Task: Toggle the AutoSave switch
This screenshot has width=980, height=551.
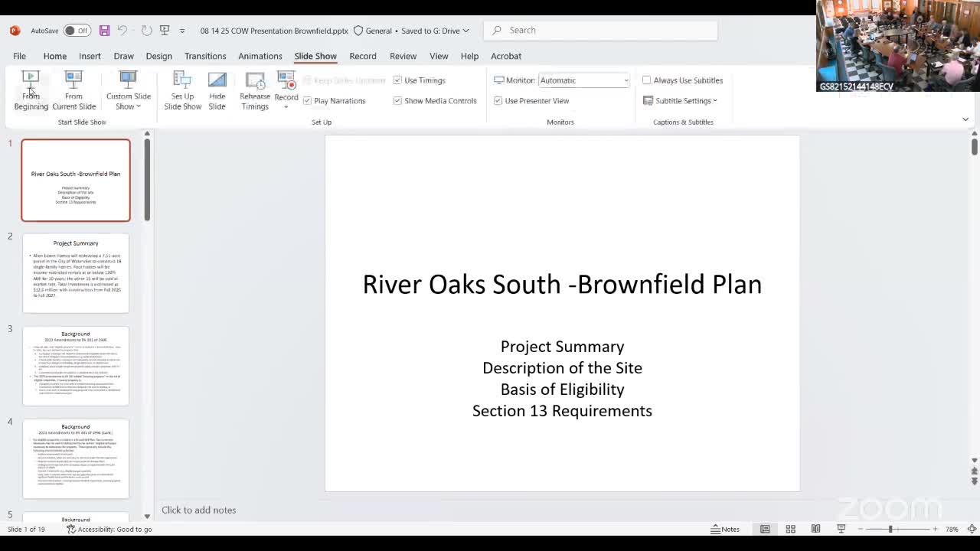Action: (77, 31)
